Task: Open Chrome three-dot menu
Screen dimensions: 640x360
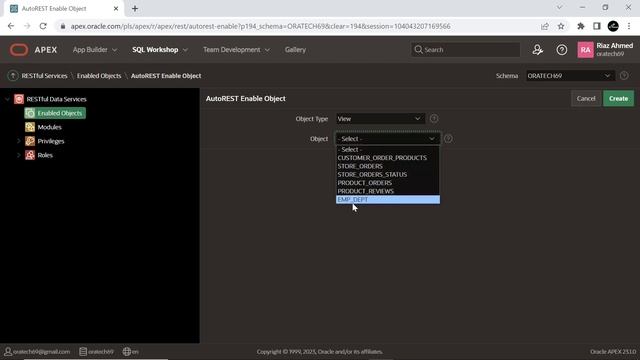Action: (x=629, y=26)
